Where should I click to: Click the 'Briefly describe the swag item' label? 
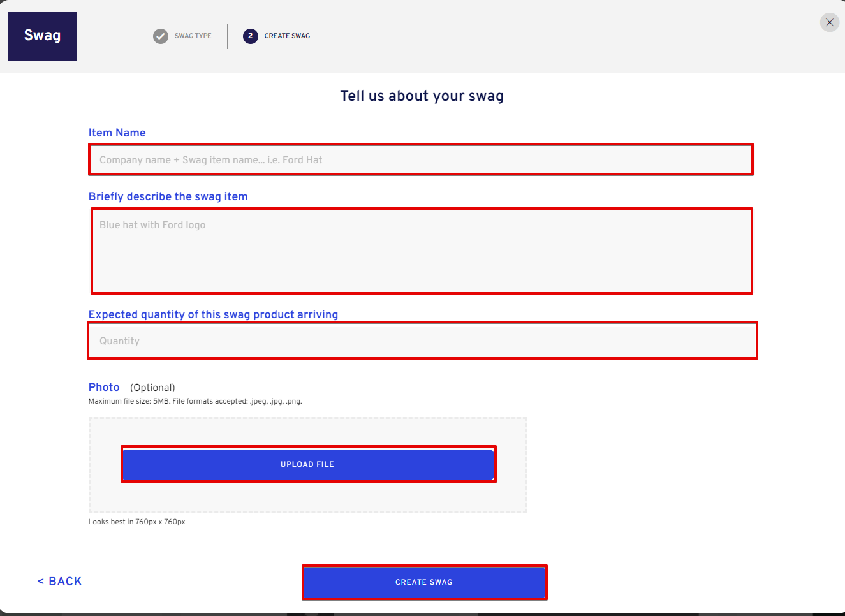pyautogui.click(x=168, y=196)
